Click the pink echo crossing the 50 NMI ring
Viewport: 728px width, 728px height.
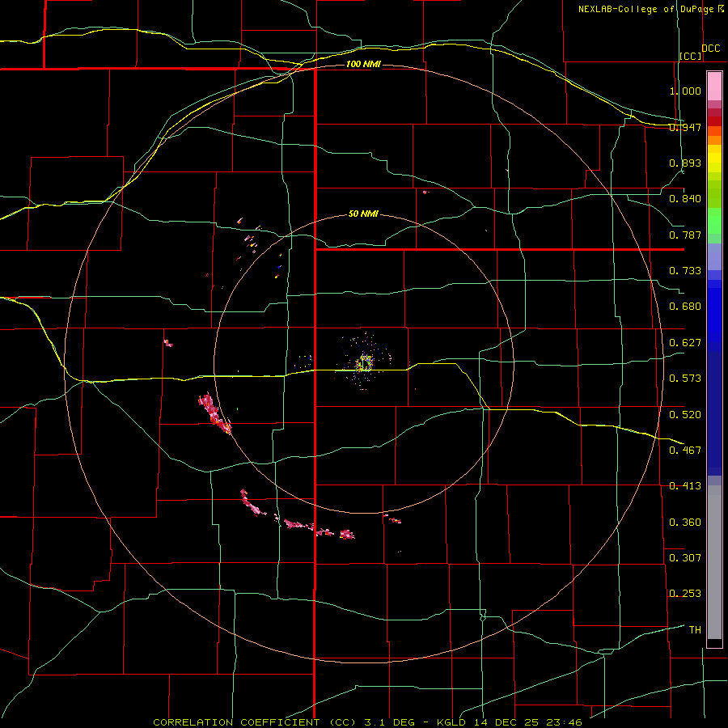pyautogui.click(x=214, y=413)
